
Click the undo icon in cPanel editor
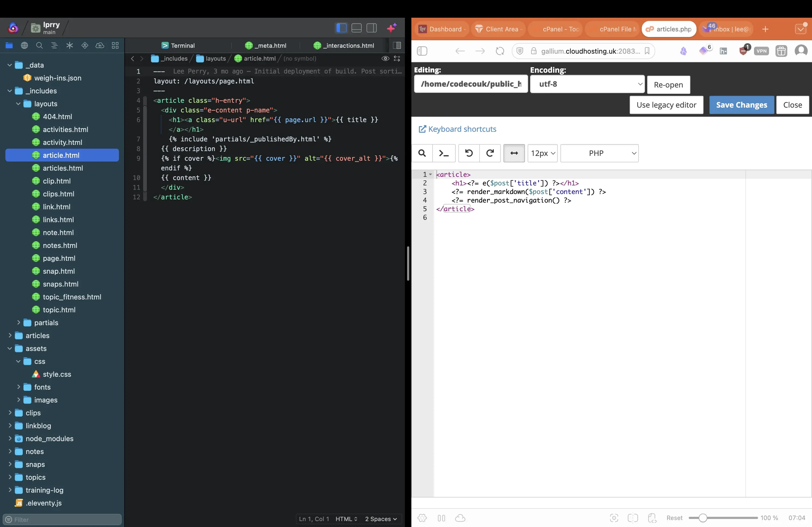469,153
